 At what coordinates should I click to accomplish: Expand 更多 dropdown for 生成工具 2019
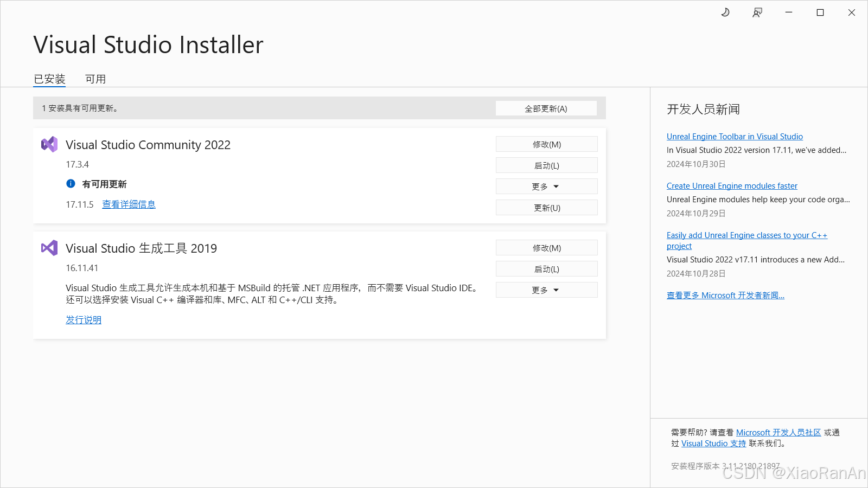(x=547, y=290)
